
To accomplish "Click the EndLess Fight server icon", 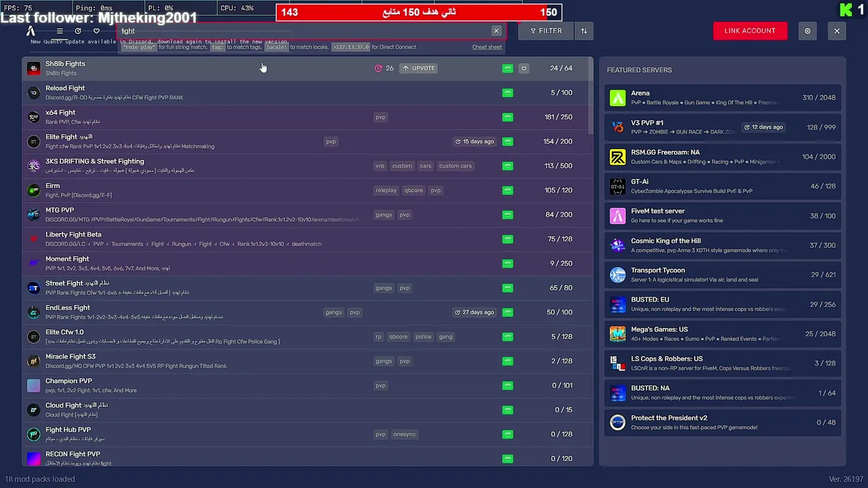I will [x=33, y=312].
